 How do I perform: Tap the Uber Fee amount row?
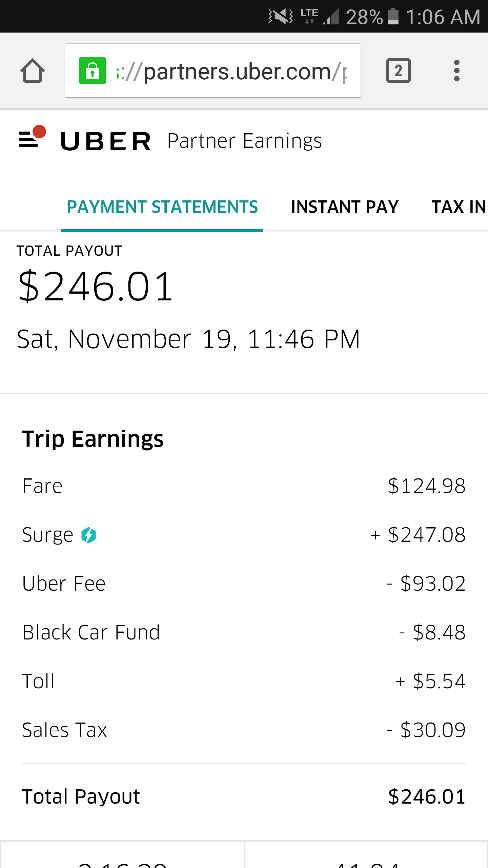(x=244, y=584)
